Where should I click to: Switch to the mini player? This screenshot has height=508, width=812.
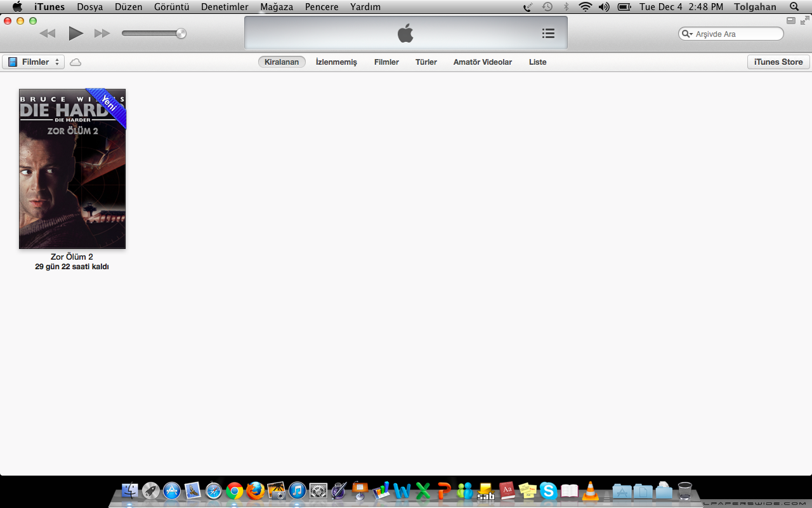[x=791, y=20]
